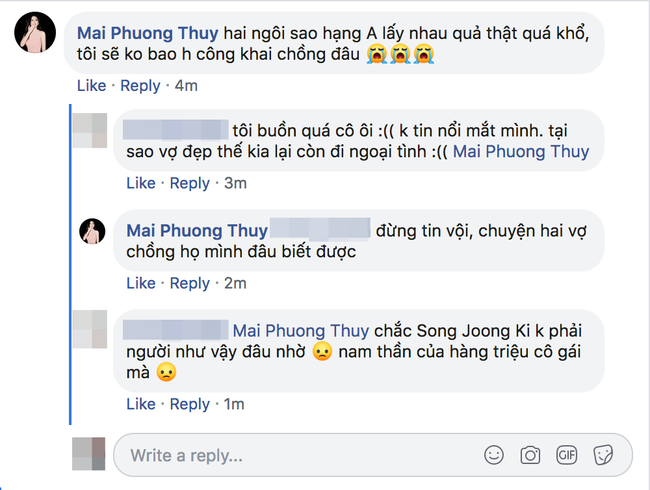Reply to the comment posted 2m ago
This screenshot has width=650, height=490.
(189, 283)
